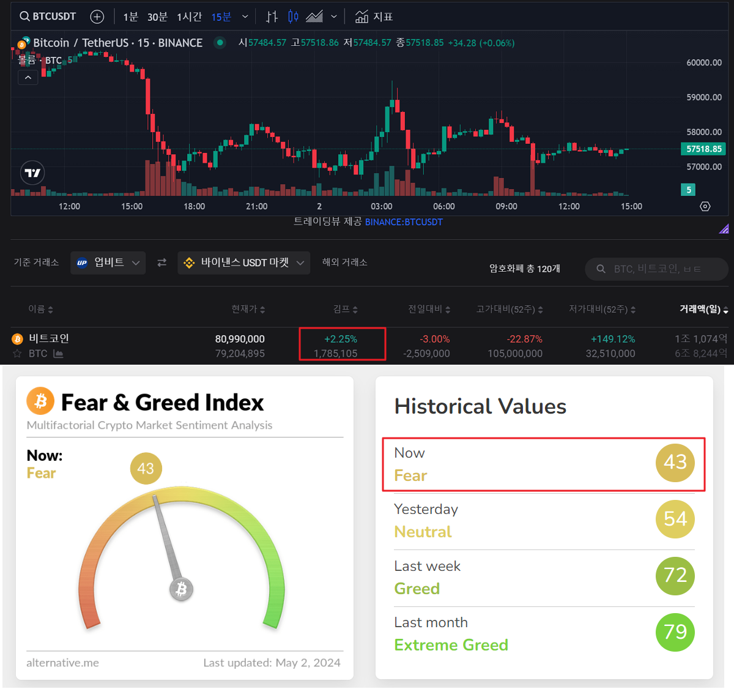Open the Binance USDT market dropdown
The width and height of the screenshot is (734, 700).
pyautogui.click(x=243, y=262)
